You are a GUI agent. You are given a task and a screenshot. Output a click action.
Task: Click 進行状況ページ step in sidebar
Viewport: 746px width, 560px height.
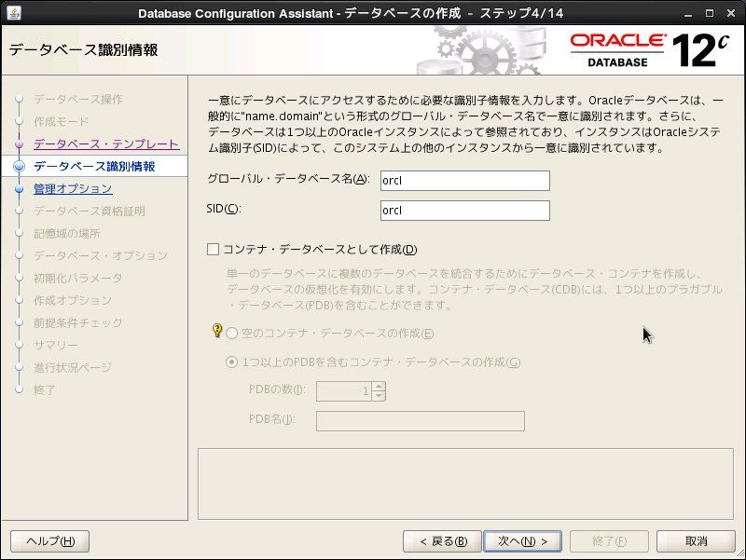click(73, 367)
